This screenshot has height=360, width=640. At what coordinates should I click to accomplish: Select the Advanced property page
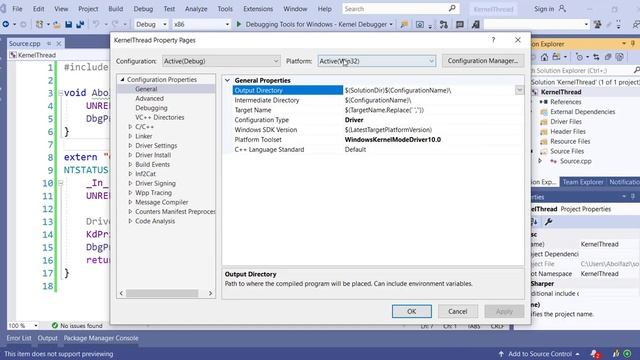pos(149,98)
